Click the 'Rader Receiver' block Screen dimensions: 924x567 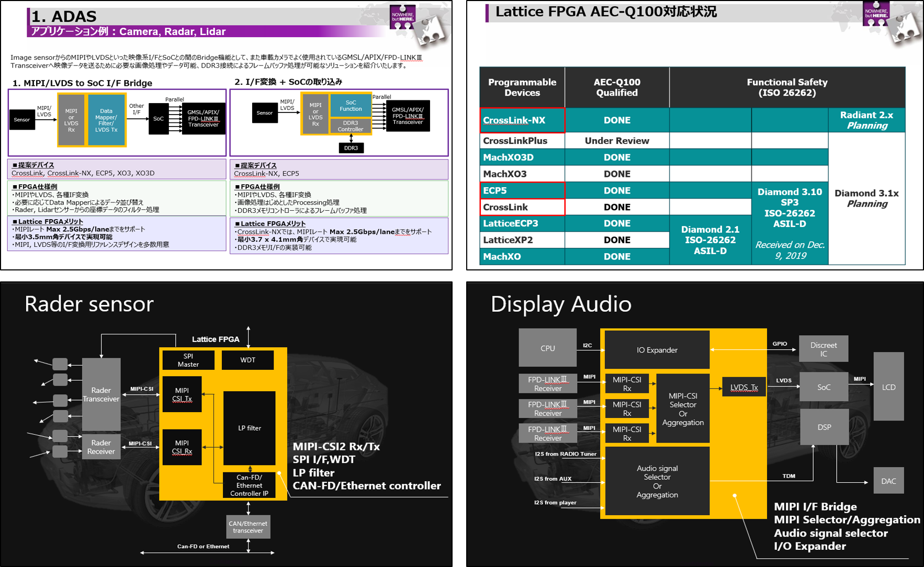pyautogui.click(x=101, y=447)
